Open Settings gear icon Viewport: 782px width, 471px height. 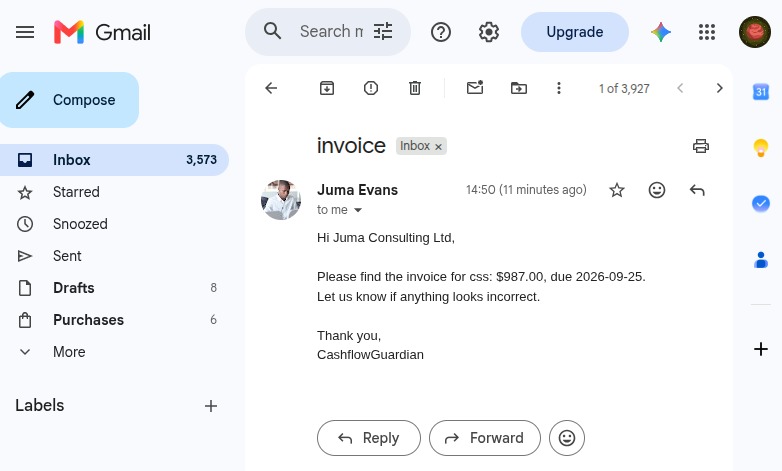489,32
